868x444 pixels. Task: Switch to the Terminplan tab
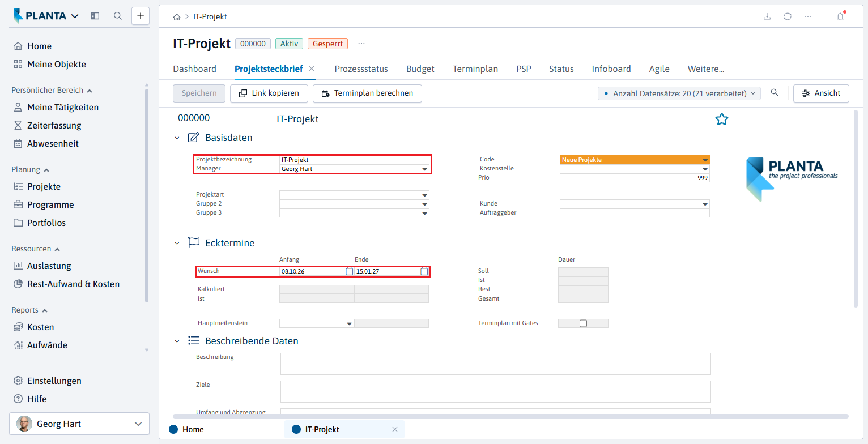coord(475,69)
